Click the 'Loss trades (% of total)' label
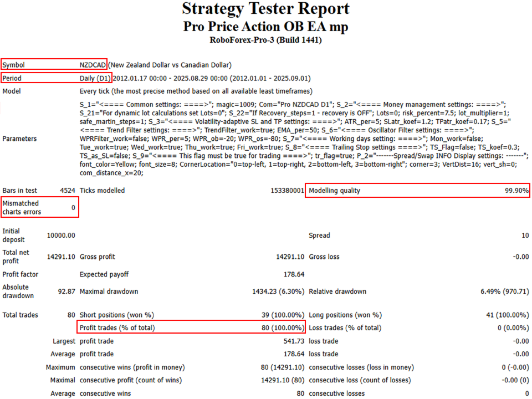Screen dimensions: 532x399 coord(345,328)
